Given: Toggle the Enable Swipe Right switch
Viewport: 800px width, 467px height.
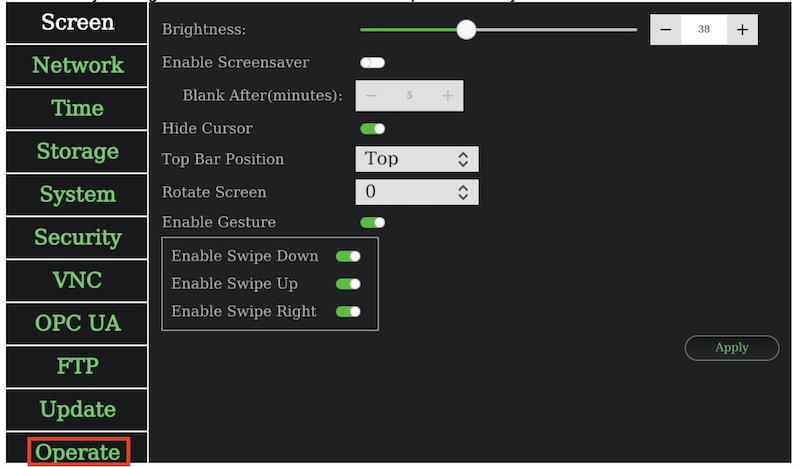Looking at the screenshot, I should (348, 311).
